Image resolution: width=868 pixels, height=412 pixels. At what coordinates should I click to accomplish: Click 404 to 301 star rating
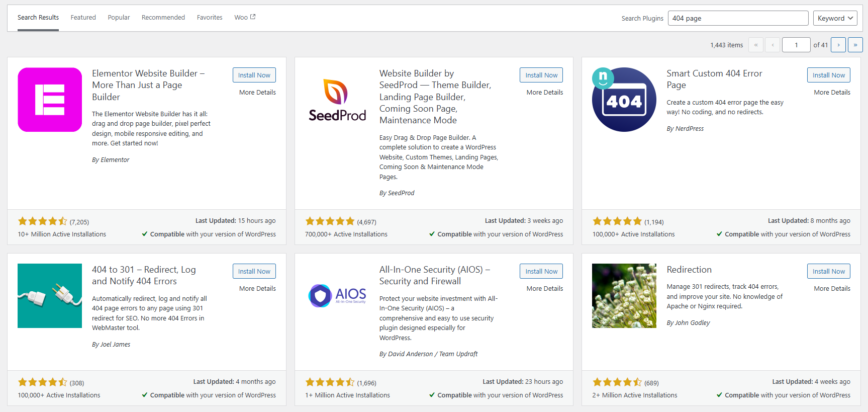pos(43,382)
